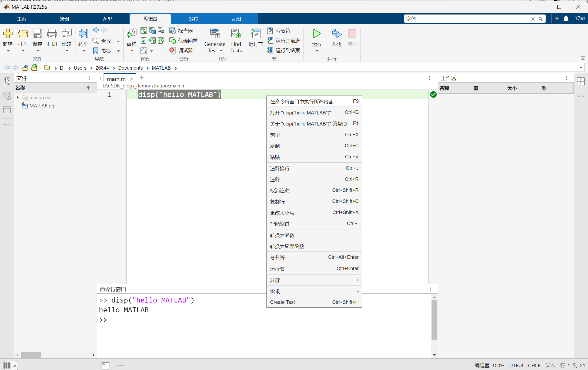Viewport: 588px width, 370px height.
Task: Click the green Run (运行) play icon
Action: click(317, 34)
